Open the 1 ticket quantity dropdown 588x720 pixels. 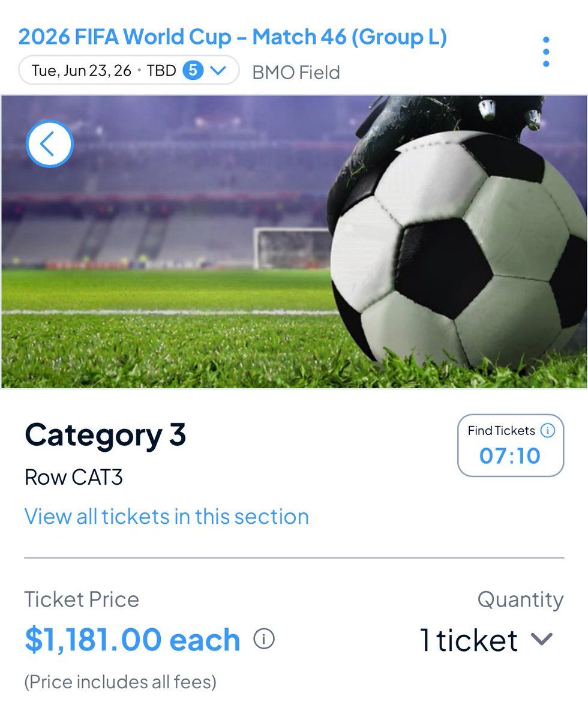click(469, 640)
